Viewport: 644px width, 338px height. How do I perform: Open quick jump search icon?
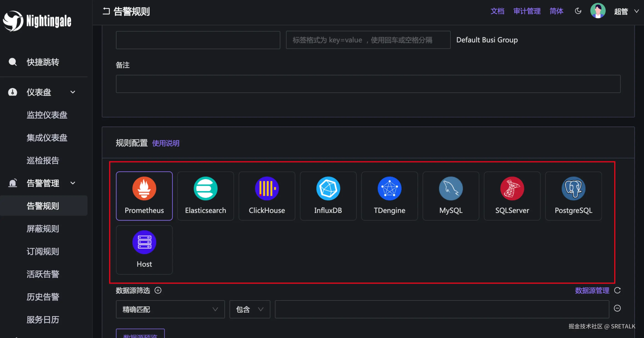tap(13, 62)
